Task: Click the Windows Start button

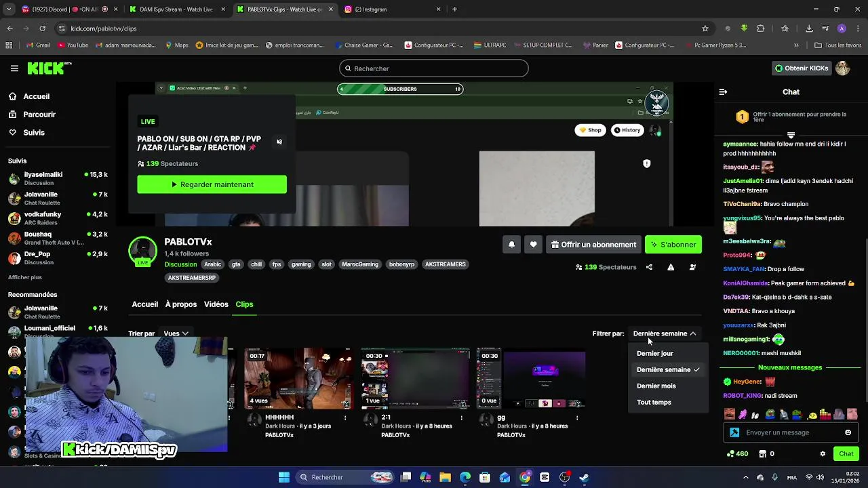Action: coord(284,477)
